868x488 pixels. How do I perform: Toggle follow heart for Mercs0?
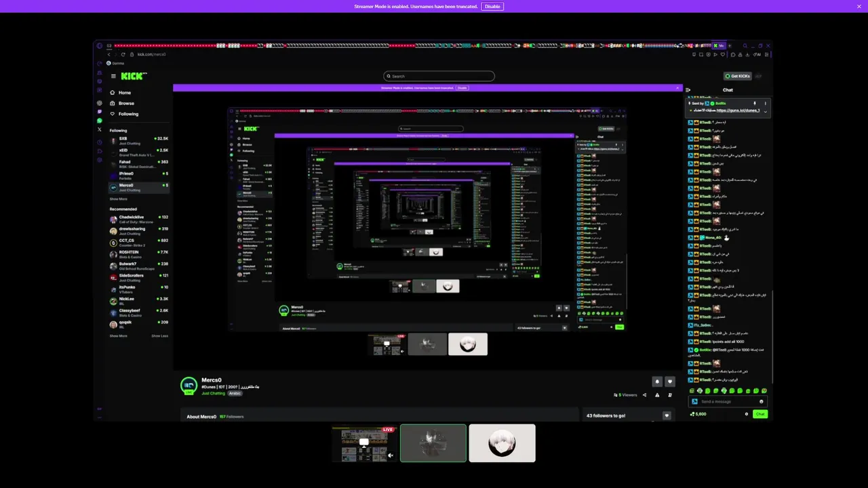click(670, 382)
